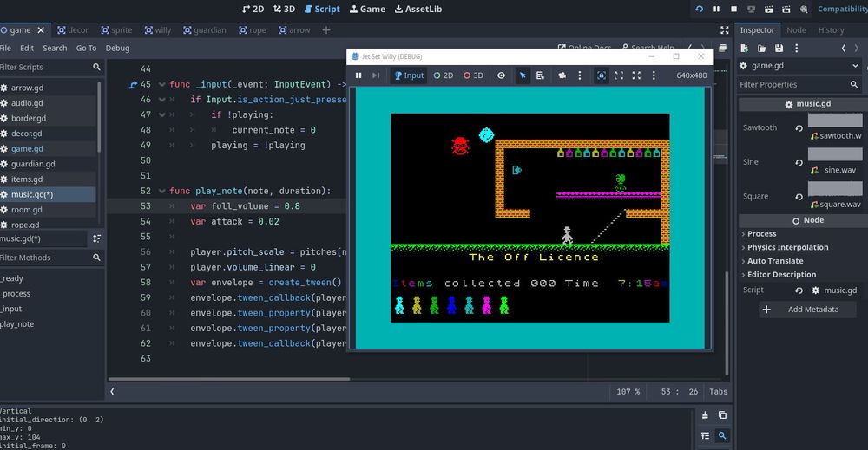Go back in Inspector history arrow
868x450 pixels.
coord(843,48)
